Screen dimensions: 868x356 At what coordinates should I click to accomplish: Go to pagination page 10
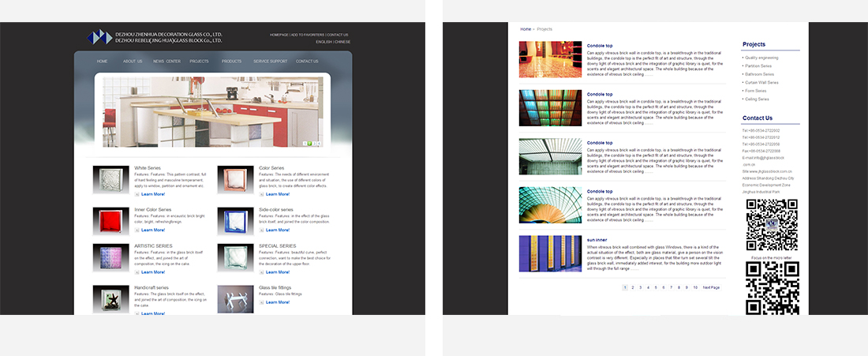click(695, 288)
